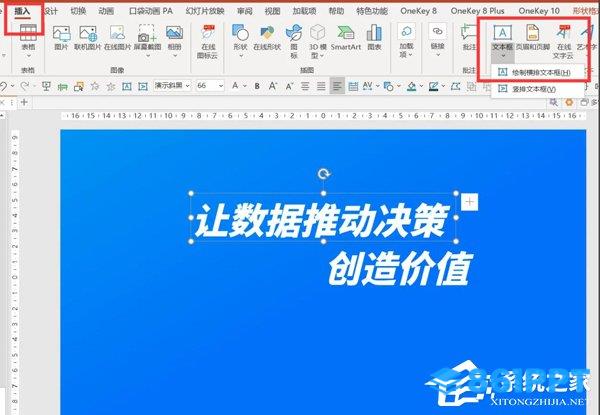Switch to the 审阅 review tab
The height and width of the screenshot is (415, 600).
245,11
